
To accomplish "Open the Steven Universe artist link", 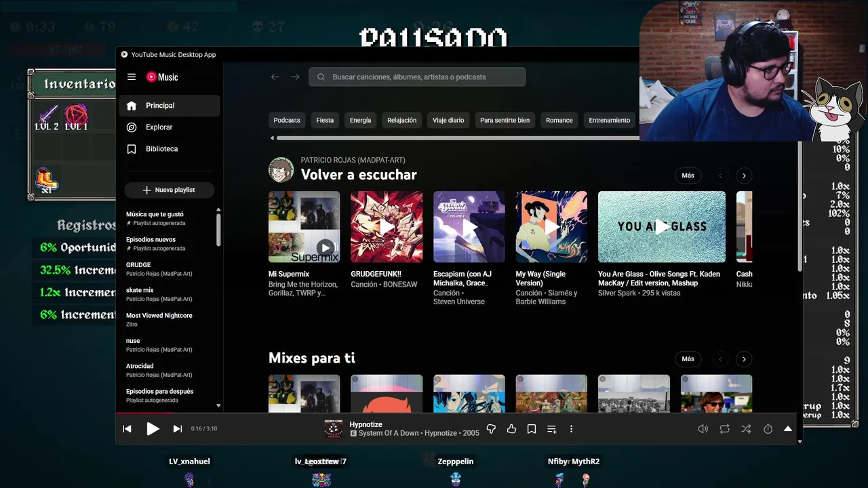I will [459, 302].
